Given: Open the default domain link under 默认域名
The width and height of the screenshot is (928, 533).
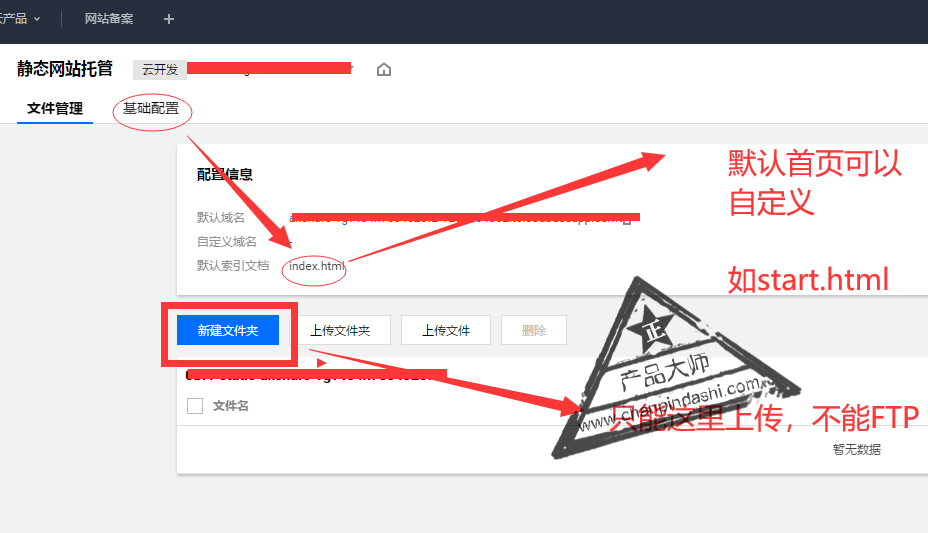Looking at the screenshot, I should click(x=455, y=218).
